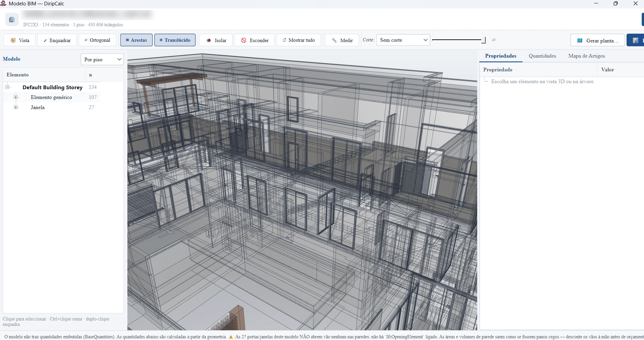Toggle Translúcido transparency mode
Viewport: 644px width, 340px height.
click(175, 40)
